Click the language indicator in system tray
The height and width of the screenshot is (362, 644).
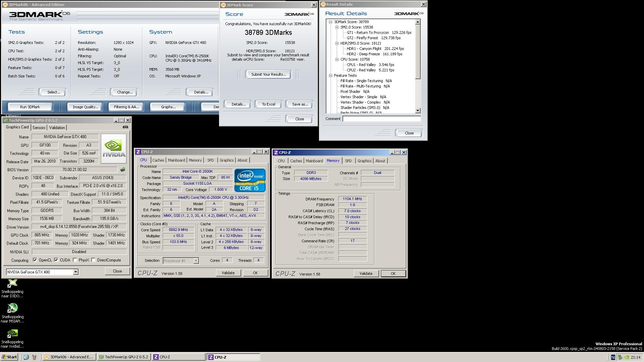pos(613,357)
